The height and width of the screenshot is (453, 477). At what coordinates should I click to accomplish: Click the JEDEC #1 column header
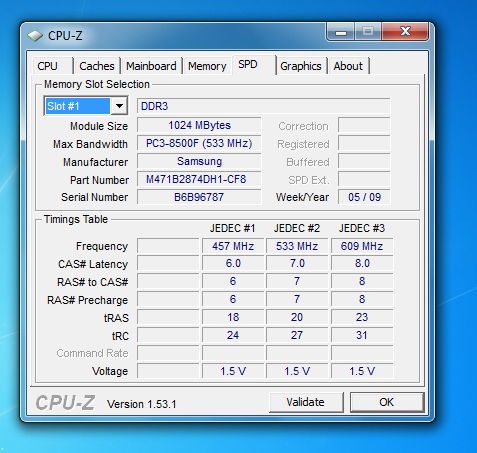[232, 228]
